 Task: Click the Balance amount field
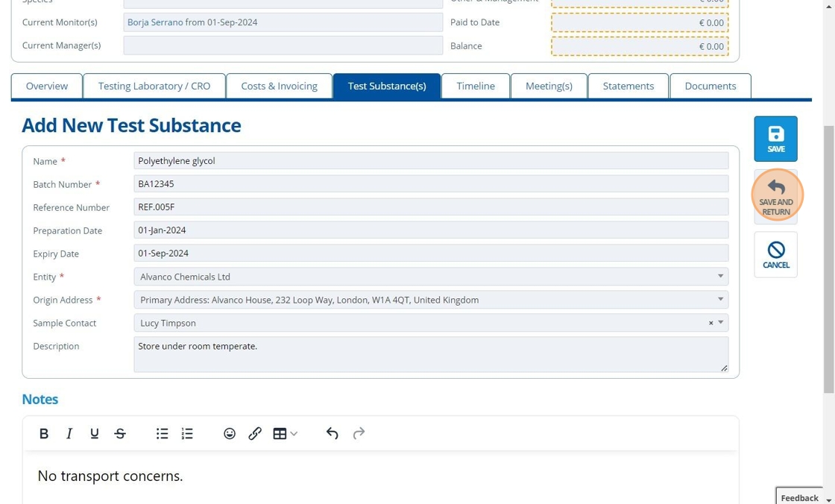(x=640, y=46)
